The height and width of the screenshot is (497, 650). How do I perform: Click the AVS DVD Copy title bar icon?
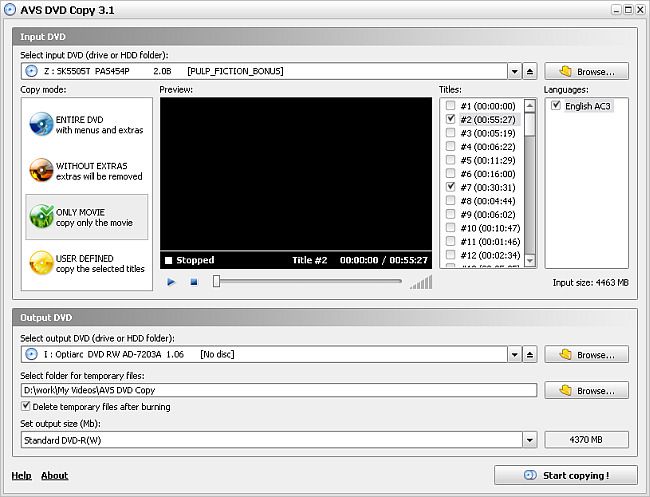pos(10,10)
